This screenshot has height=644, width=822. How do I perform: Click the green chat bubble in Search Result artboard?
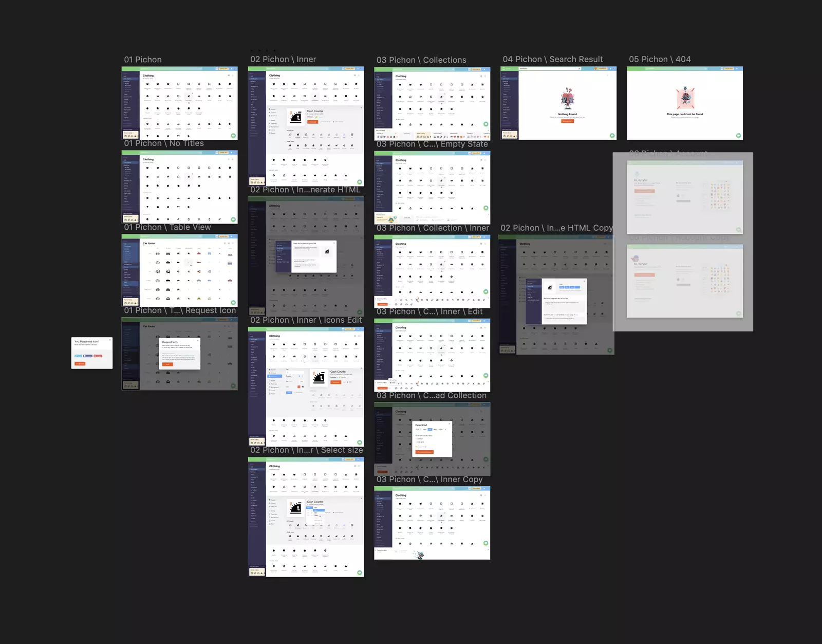[x=612, y=136]
